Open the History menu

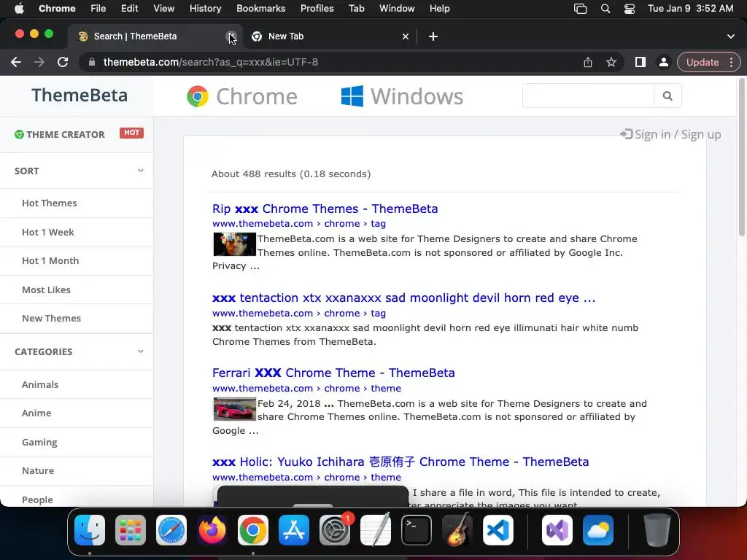click(205, 9)
